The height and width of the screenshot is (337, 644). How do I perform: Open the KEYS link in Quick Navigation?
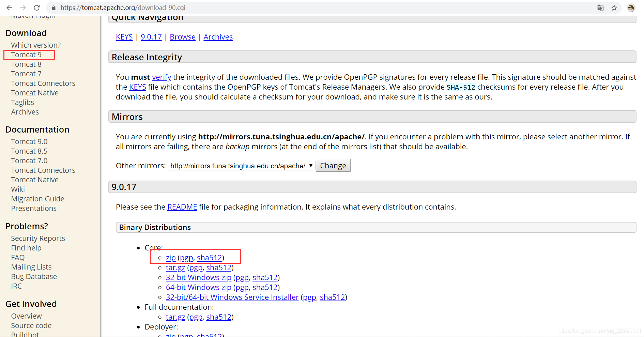pyautogui.click(x=124, y=37)
